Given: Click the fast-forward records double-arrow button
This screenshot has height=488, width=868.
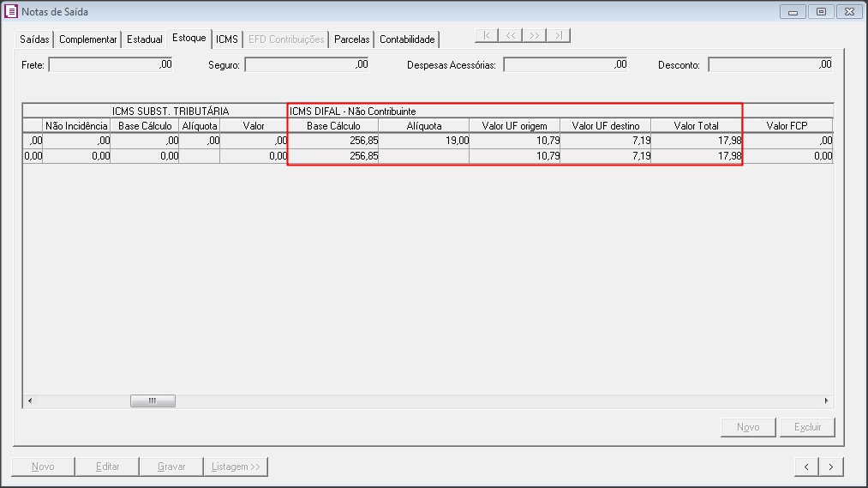Looking at the screenshot, I should coord(535,36).
